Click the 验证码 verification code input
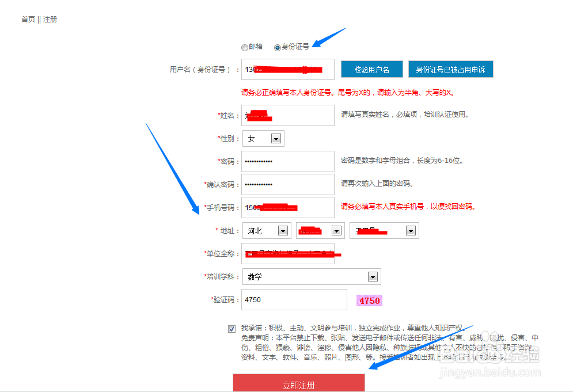 [294, 299]
